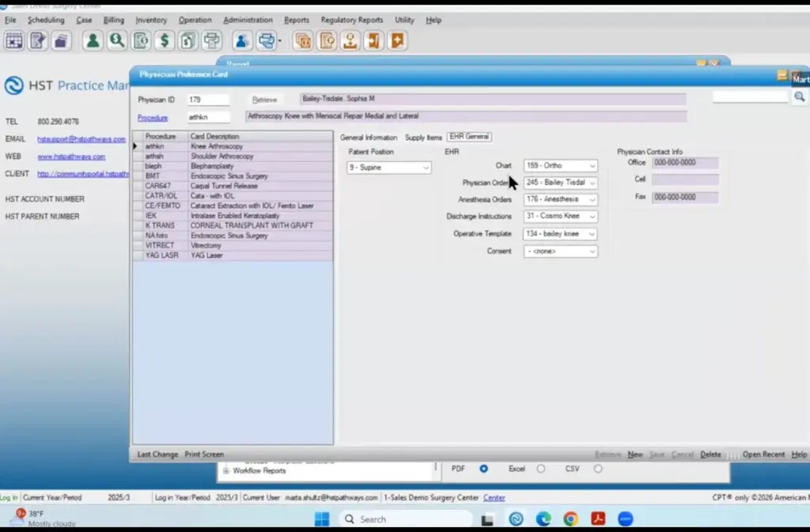Open the calendar schedule toolbar icon

pyautogui.click(x=14, y=41)
